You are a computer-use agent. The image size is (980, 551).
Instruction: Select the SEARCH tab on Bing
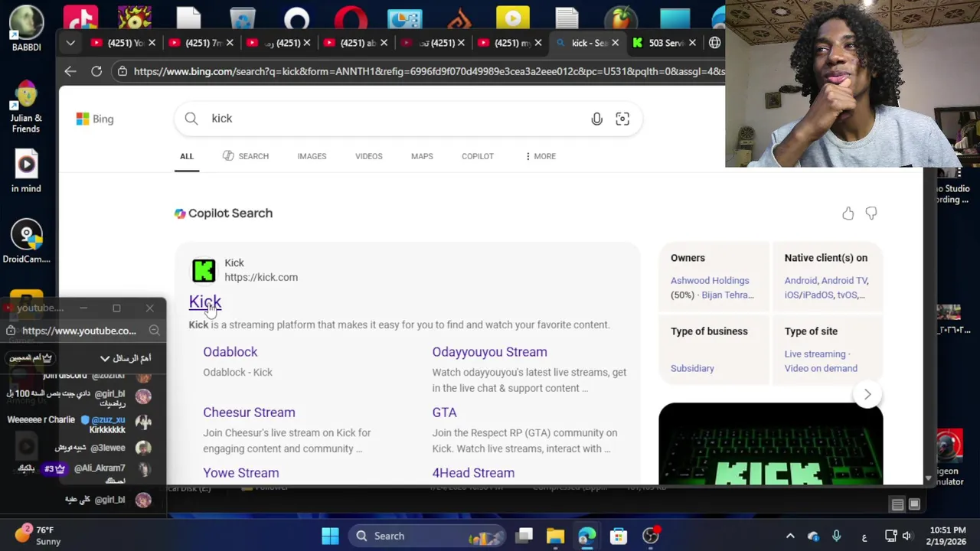point(246,156)
